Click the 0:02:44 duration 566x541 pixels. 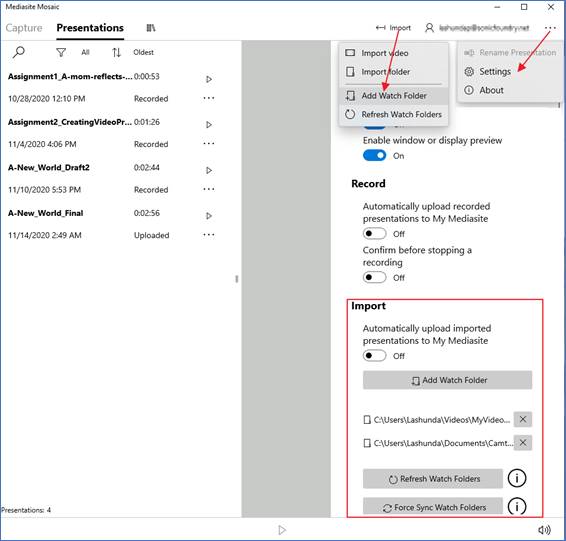click(147, 167)
